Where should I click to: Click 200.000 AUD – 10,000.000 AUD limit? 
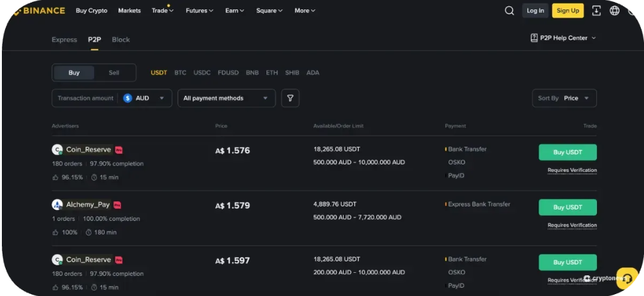(359, 272)
